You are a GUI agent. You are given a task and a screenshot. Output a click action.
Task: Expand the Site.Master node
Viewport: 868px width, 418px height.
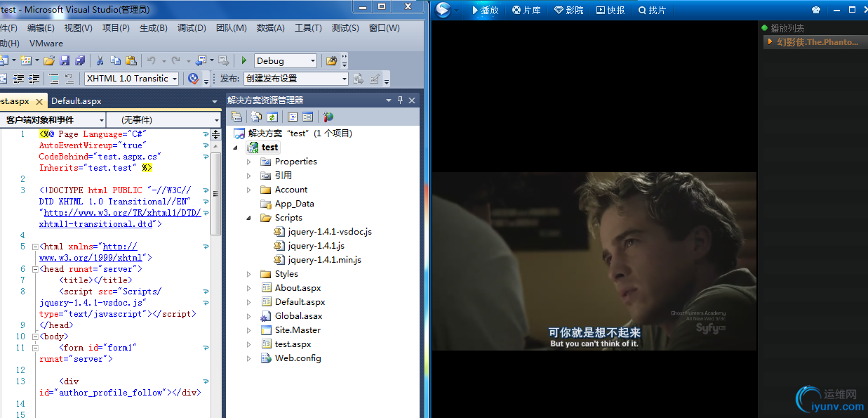pyautogui.click(x=249, y=330)
